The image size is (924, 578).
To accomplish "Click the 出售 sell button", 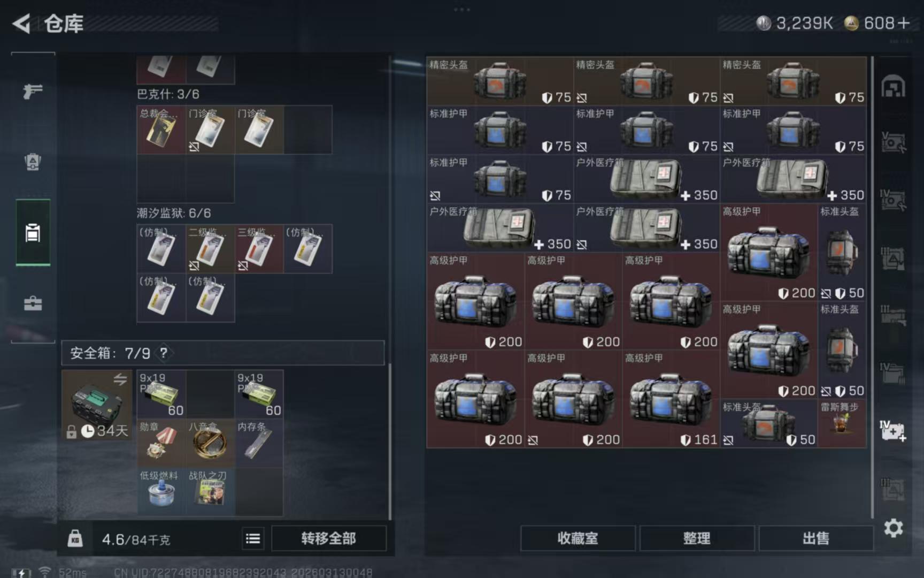I will point(816,538).
